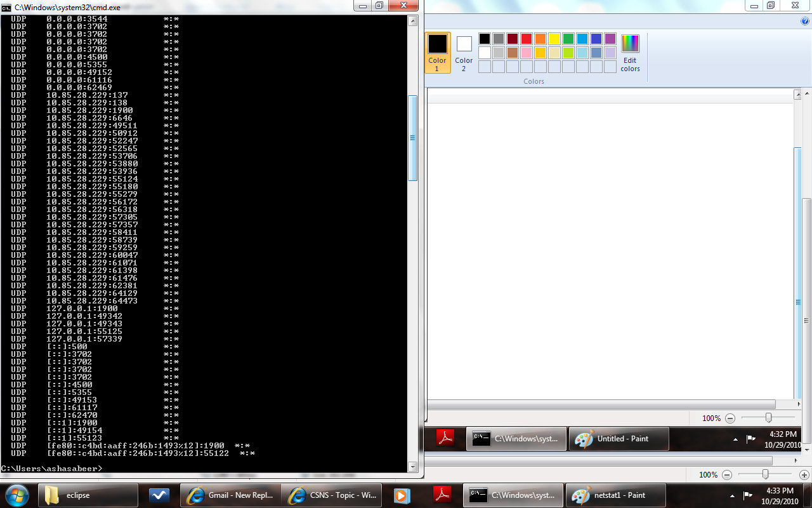The image size is (812, 508).
Task: Pick the yellow swatch in the Colors palette
Action: coord(554,39)
